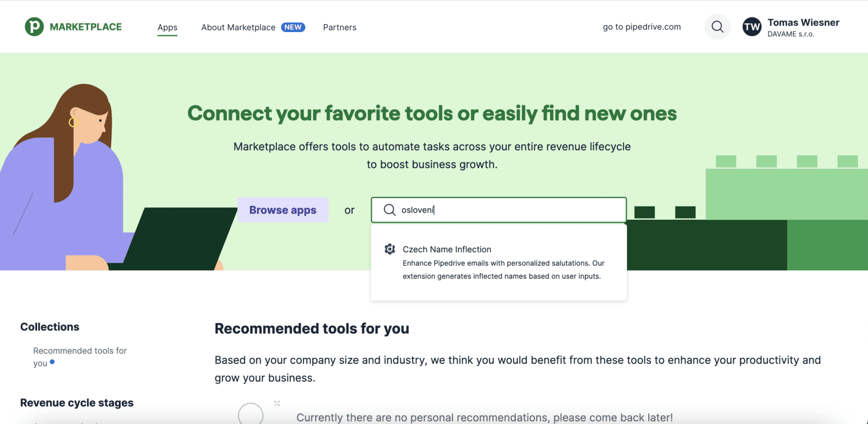Click the Czech Name Inflection description text
Screen dimensions: 868x424
tap(503, 269)
